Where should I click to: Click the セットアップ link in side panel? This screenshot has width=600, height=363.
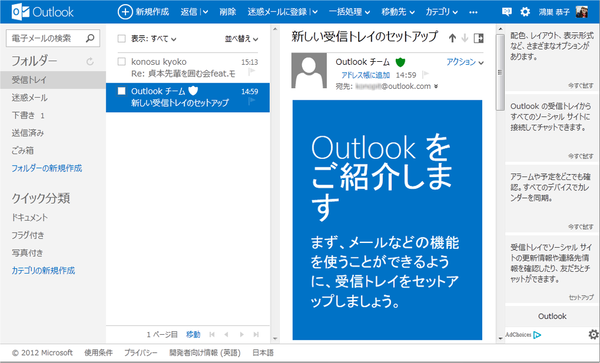581,297
